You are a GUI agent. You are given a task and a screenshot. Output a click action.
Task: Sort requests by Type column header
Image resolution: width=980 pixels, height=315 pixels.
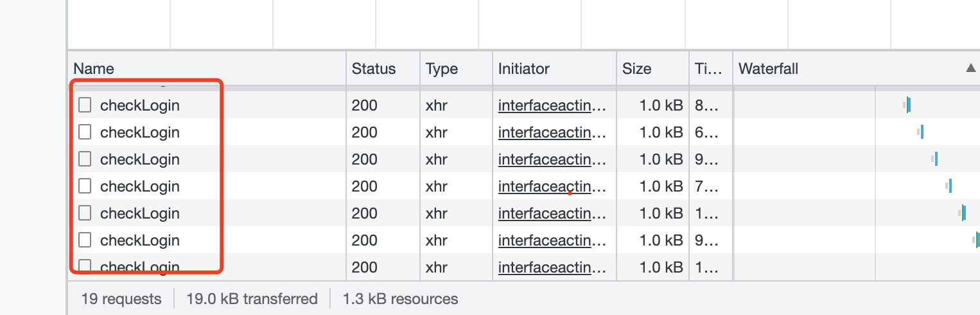[442, 69]
